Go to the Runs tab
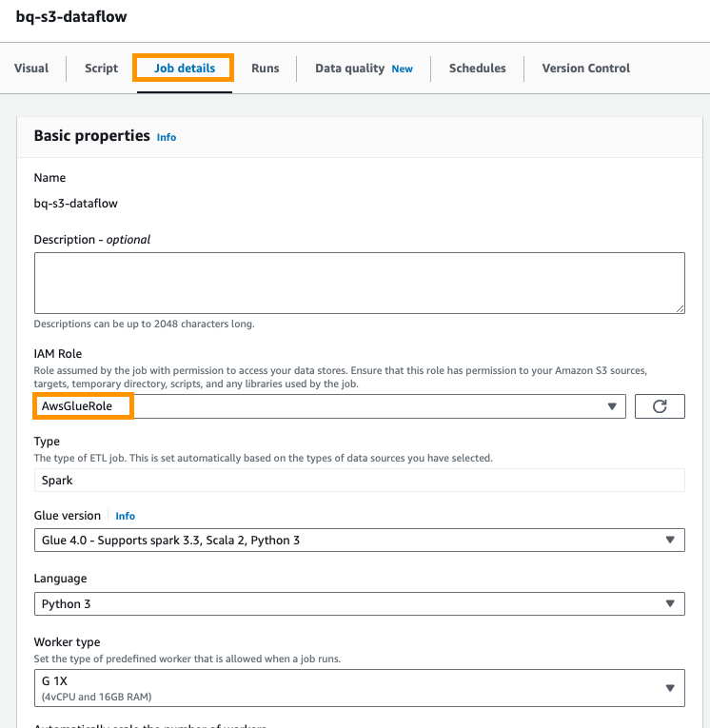This screenshot has width=710, height=728. point(265,69)
